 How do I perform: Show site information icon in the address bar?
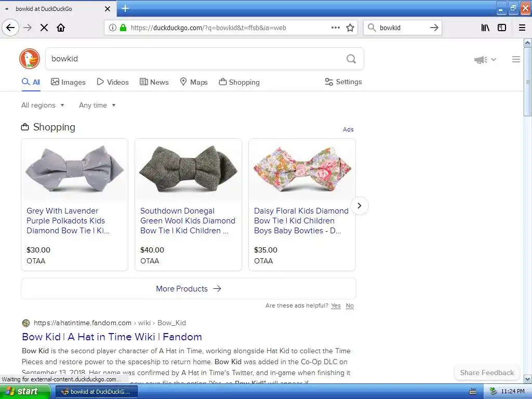click(x=113, y=28)
